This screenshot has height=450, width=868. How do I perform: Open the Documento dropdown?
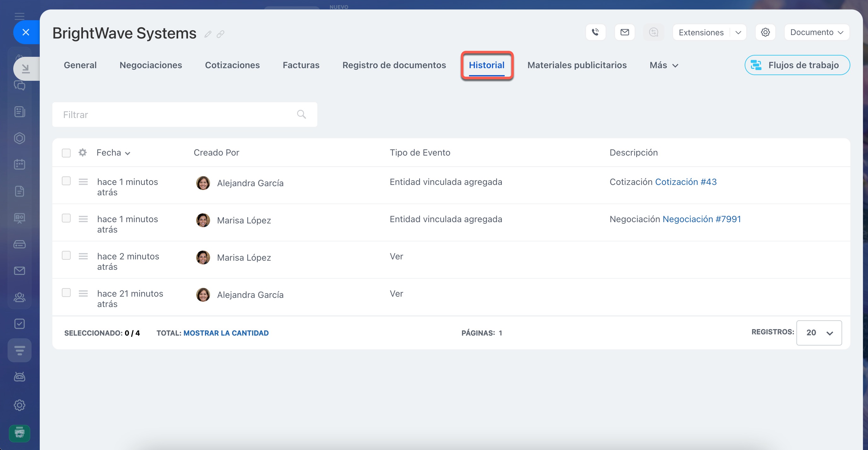(x=817, y=33)
